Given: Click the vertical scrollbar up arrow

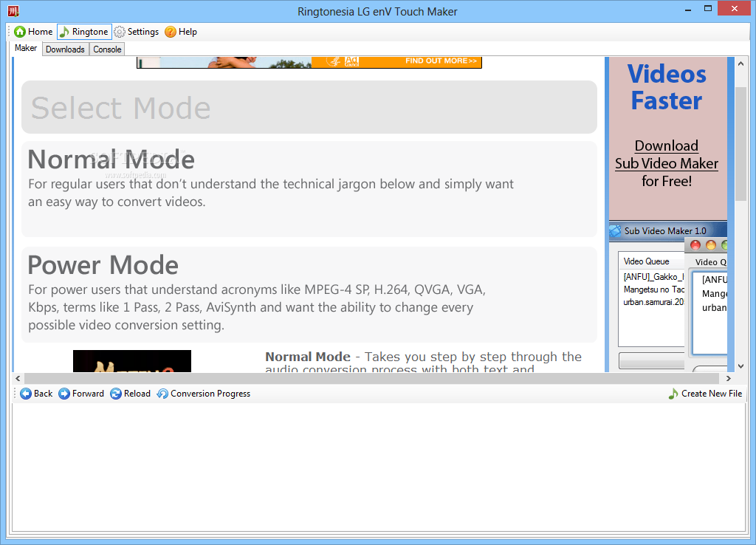Looking at the screenshot, I should coord(741,64).
